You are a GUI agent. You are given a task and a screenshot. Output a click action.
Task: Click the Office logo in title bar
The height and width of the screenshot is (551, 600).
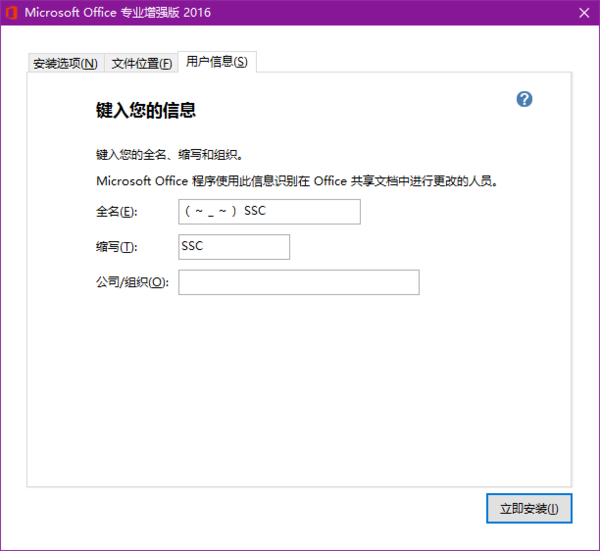(x=11, y=13)
